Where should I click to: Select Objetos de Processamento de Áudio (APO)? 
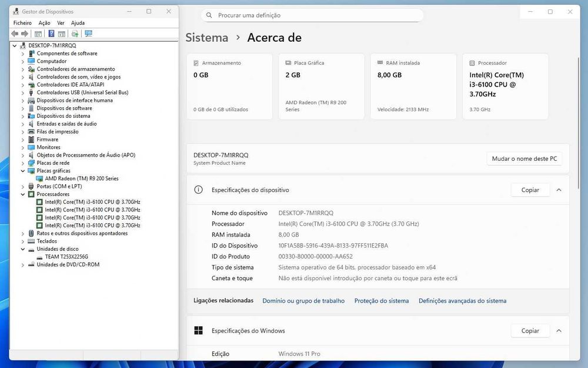coord(86,155)
